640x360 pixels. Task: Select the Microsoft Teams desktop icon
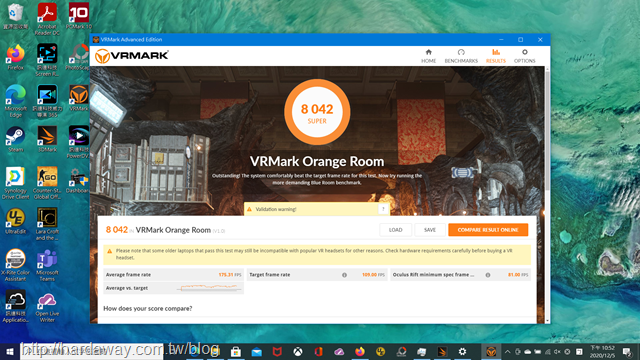(47, 264)
